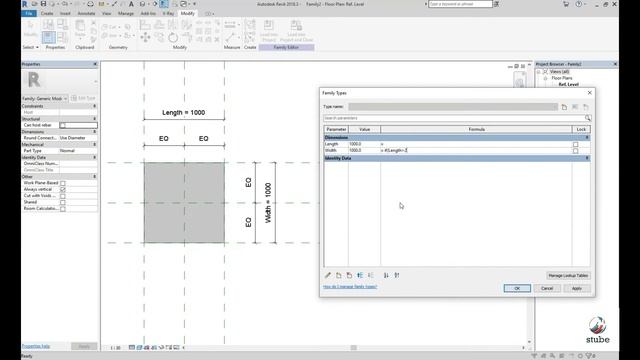Click the Help question mark icon in title bar
640x360 pixels.
(579, 4)
